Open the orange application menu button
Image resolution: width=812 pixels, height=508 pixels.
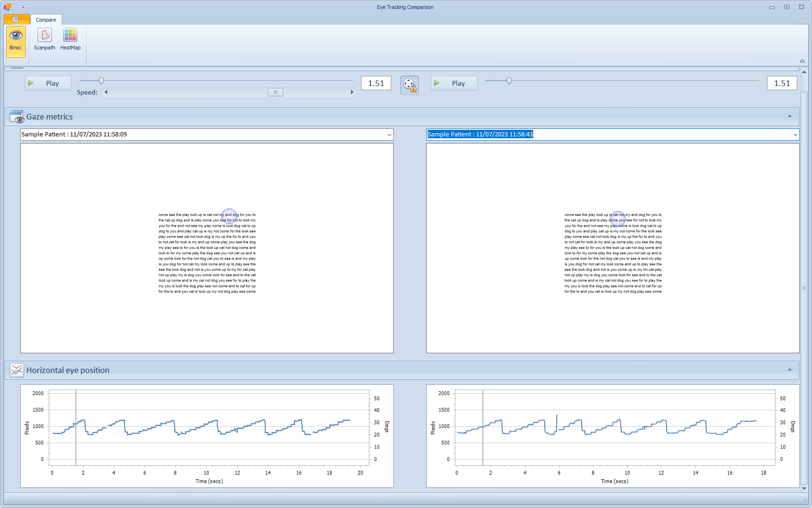[x=16, y=19]
